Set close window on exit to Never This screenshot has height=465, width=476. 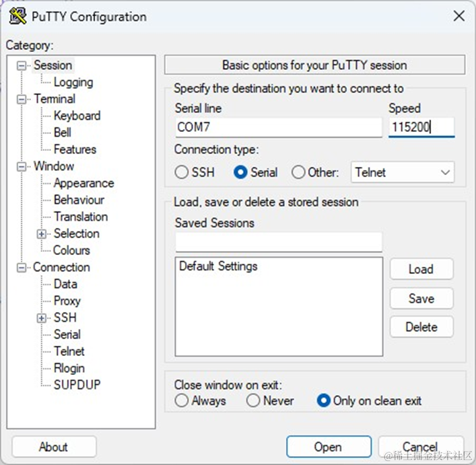(253, 401)
